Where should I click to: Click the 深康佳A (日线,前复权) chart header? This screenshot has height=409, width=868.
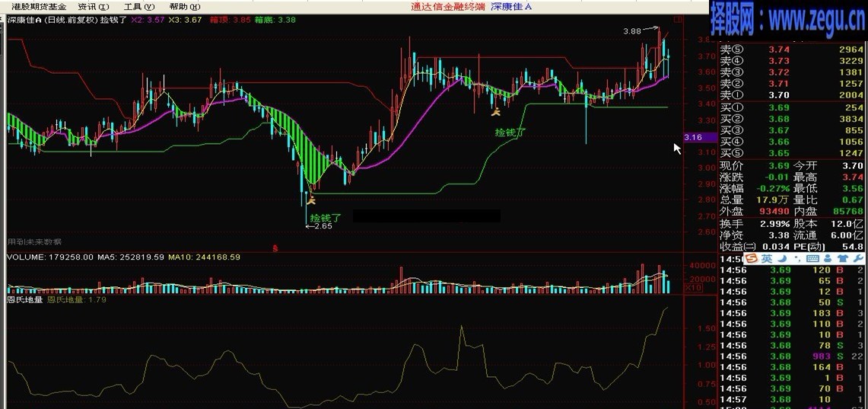[52, 20]
